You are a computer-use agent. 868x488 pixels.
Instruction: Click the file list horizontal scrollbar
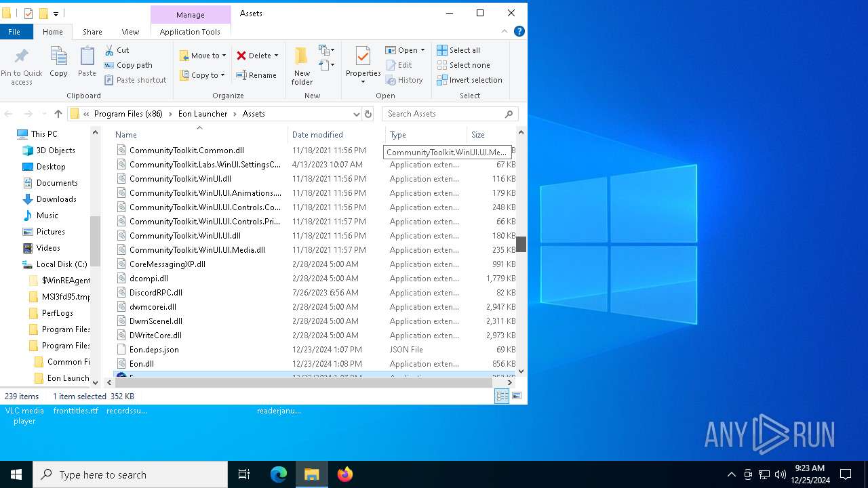pyautogui.click(x=304, y=382)
